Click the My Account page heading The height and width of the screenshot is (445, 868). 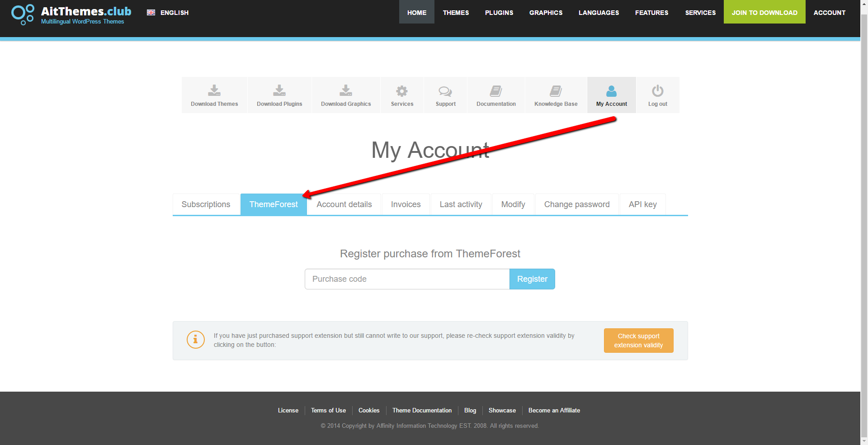point(430,150)
